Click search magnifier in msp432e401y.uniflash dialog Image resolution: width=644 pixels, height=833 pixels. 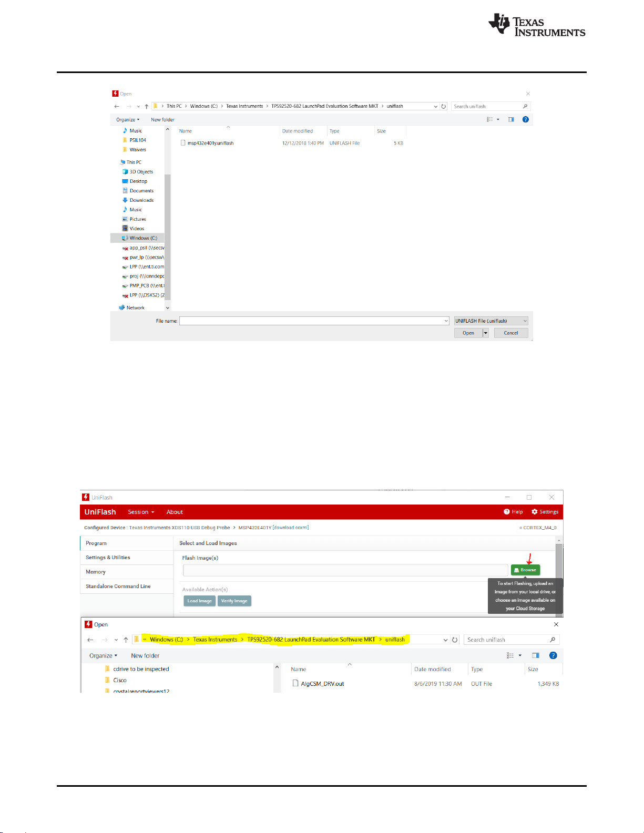(525, 106)
